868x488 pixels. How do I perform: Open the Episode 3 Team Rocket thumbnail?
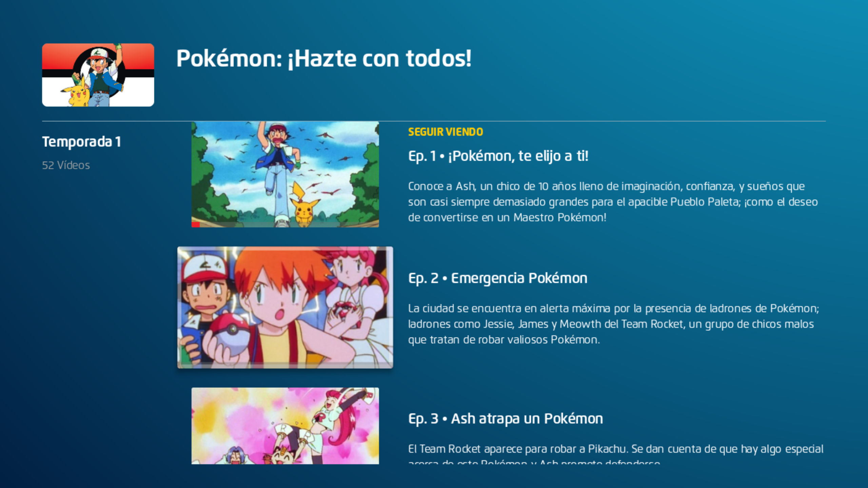pos(285,426)
